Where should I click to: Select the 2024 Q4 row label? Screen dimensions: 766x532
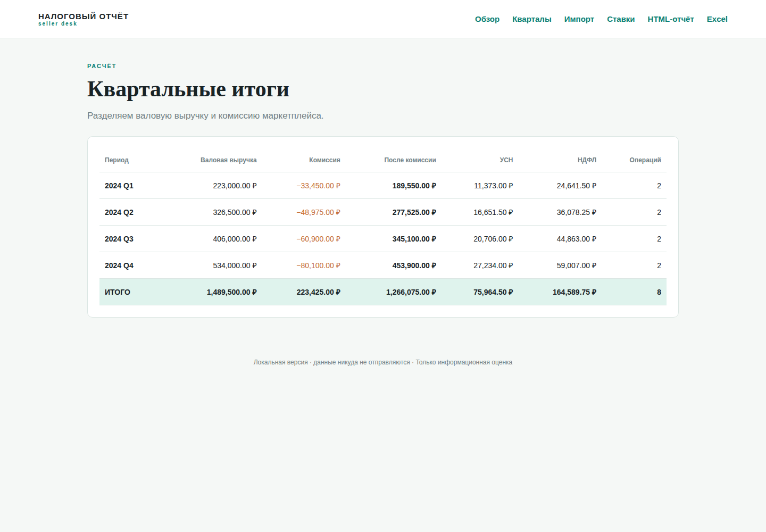[x=119, y=265]
